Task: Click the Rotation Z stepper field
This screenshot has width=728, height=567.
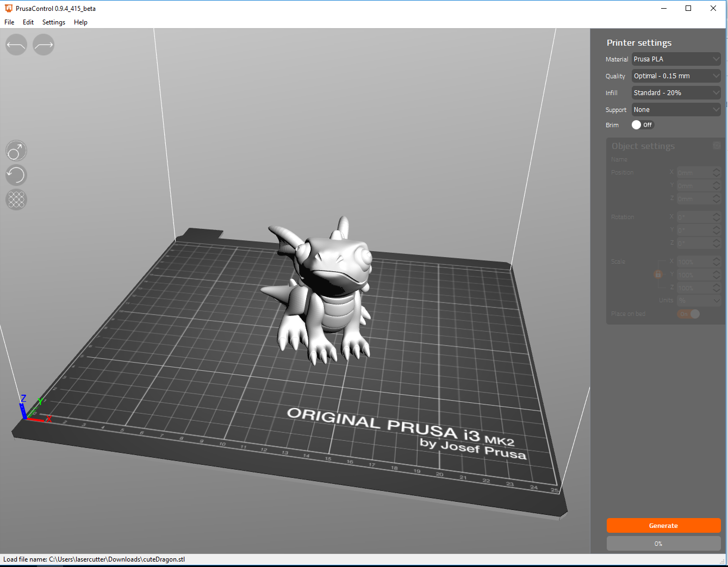Action: pos(699,243)
